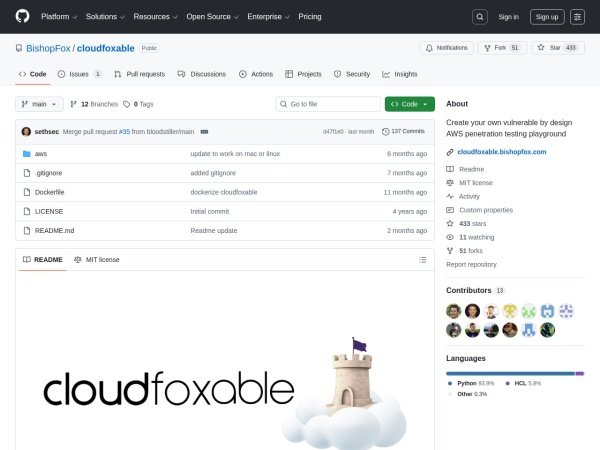Open the header settings sliders icon
600x450 pixels.
coord(577,17)
